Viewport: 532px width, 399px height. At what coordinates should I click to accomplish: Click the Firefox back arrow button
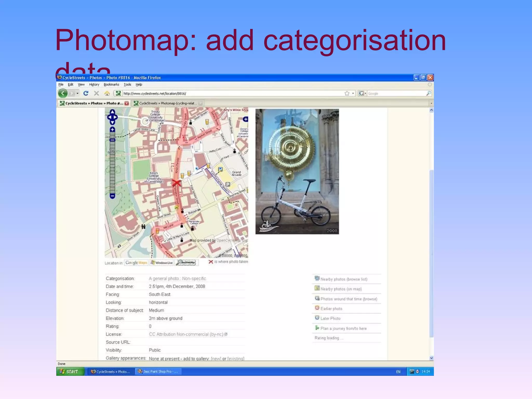63,93
